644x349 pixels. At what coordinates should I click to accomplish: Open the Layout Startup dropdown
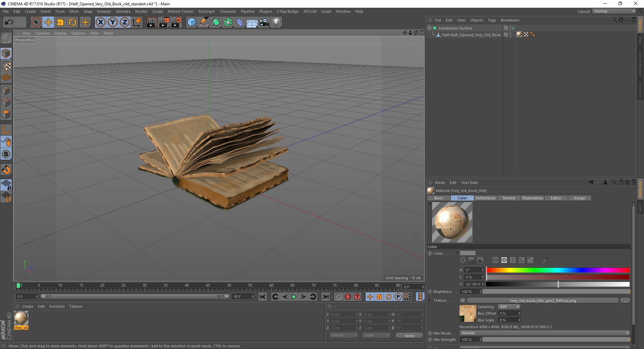(x=614, y=11)
